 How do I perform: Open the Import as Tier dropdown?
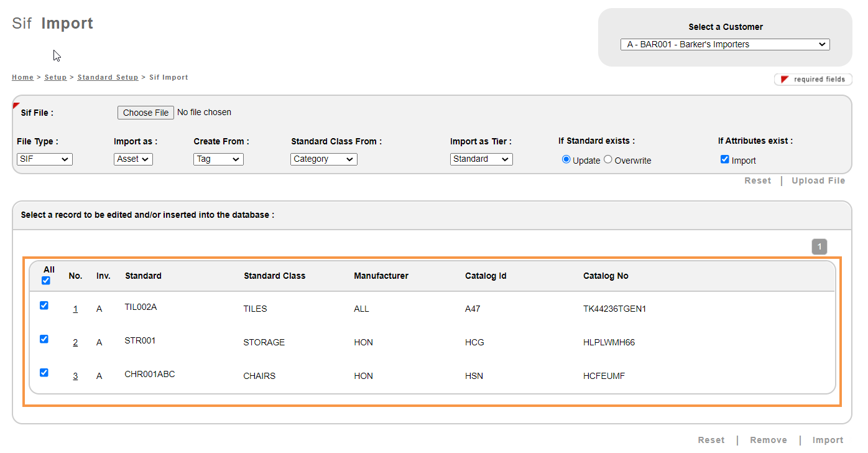pyautogui.click(x=481, y=159)
